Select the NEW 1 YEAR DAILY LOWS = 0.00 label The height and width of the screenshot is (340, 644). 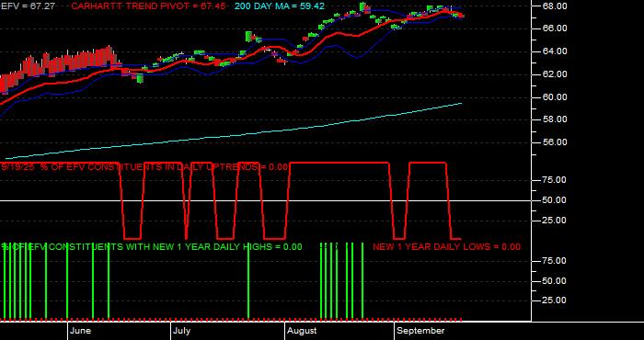coord(446,247)
